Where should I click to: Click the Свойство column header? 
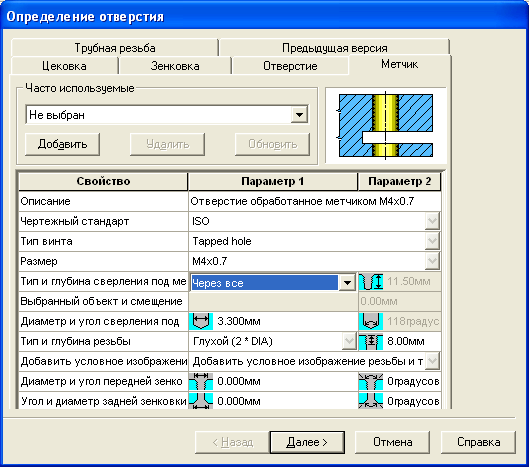103,181
